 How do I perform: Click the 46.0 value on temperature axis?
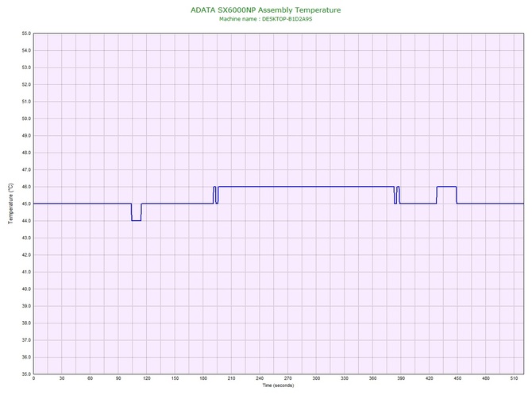(26, 187)
